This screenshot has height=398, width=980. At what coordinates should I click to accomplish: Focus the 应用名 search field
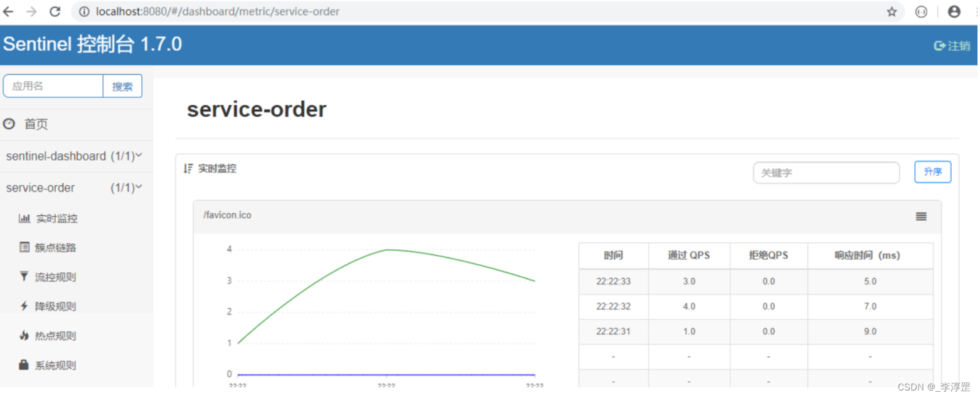click(x=53, y=86)
